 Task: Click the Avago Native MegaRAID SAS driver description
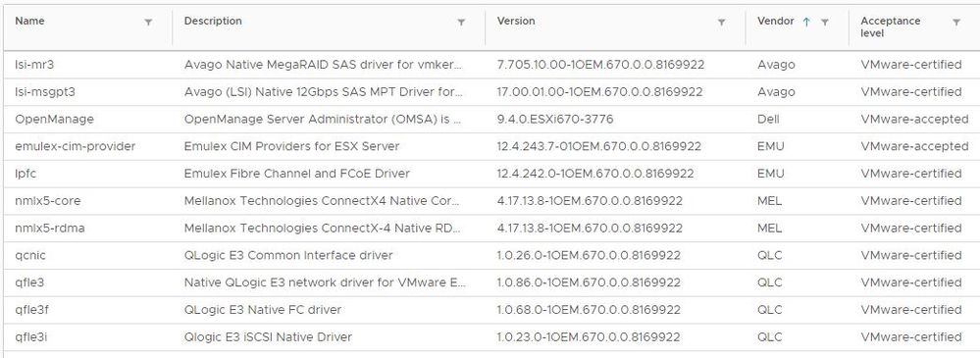[324, 65]
